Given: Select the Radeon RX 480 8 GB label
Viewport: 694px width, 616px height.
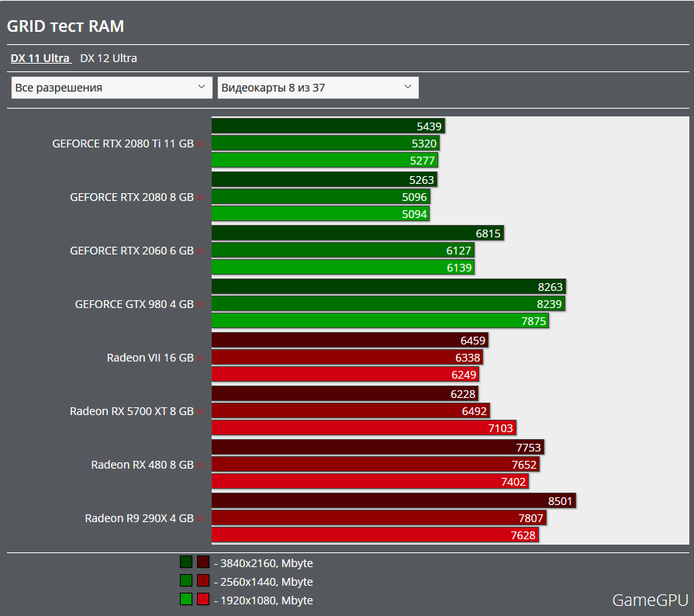Looking at the screenshot, I should [x=143, y=465].
